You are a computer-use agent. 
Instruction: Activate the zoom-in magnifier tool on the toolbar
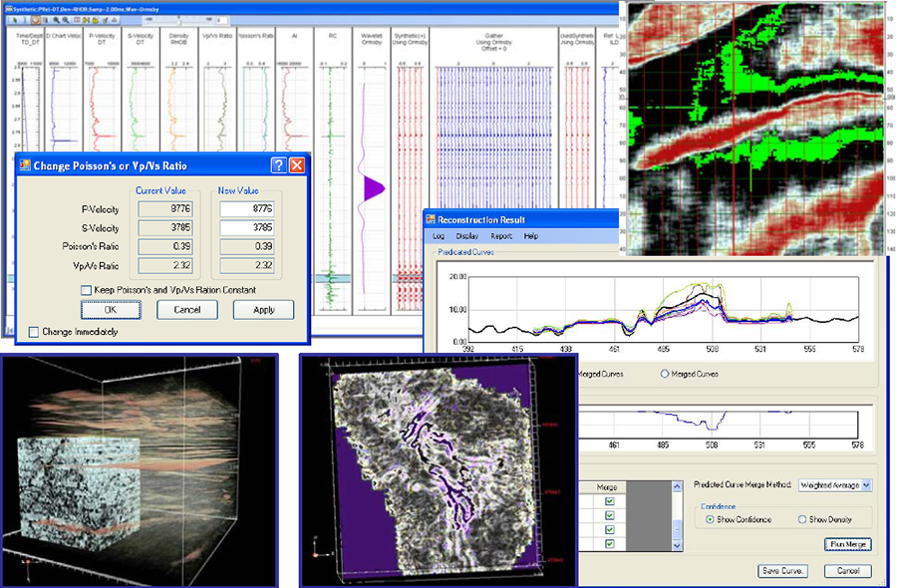[x=56, y=21]
